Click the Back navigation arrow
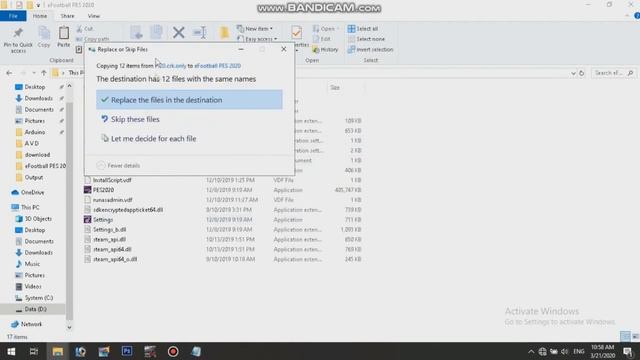Image resolution: width=640 pixels, height=360 pixels. tap(9, 73)
